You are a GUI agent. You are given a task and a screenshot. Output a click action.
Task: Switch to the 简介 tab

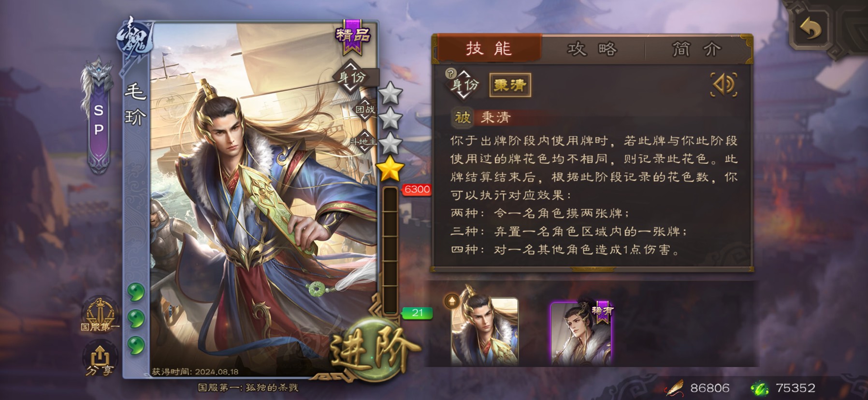click(696, 49)
